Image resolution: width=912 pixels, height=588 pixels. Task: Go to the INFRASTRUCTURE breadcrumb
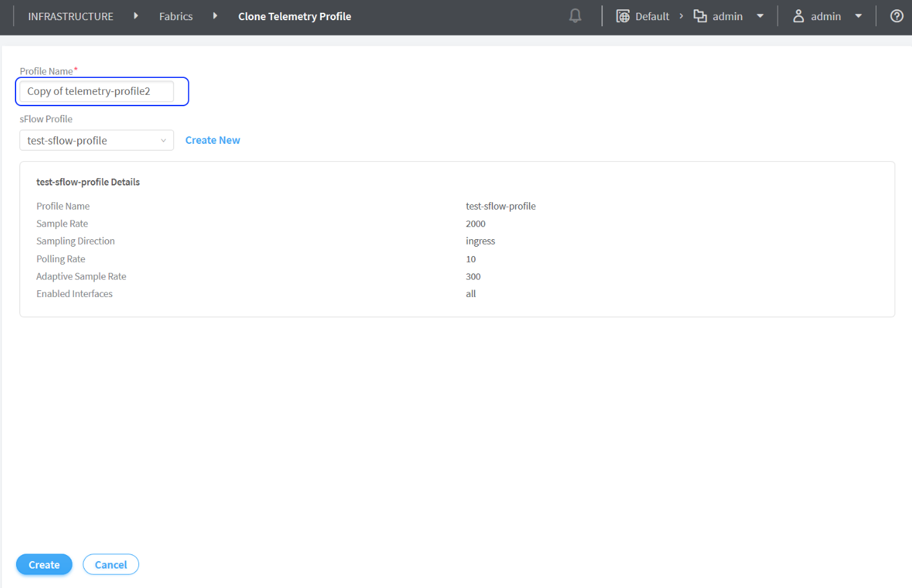pyautogui.click(x=71, y=16)
